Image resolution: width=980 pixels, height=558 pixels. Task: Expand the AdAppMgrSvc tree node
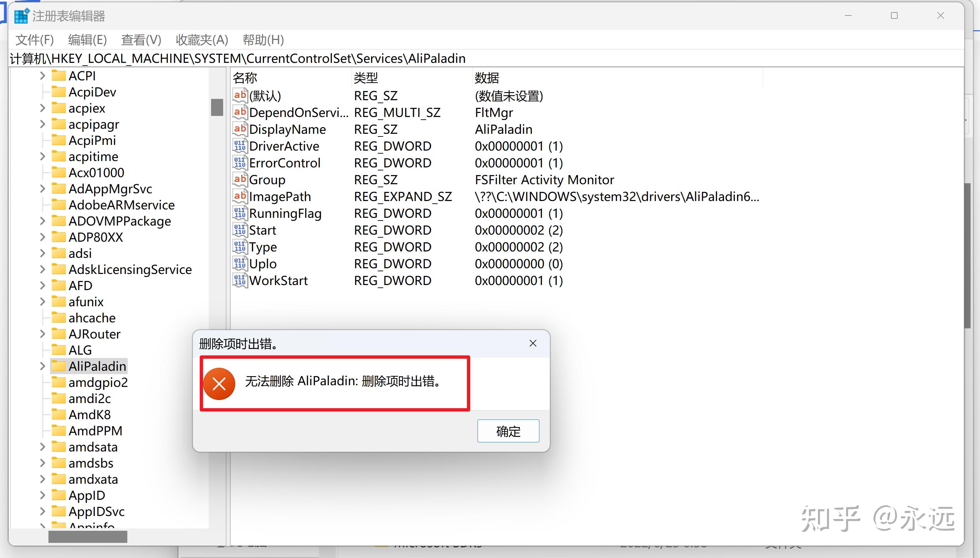pyautogui.click(x=43, y=189)
